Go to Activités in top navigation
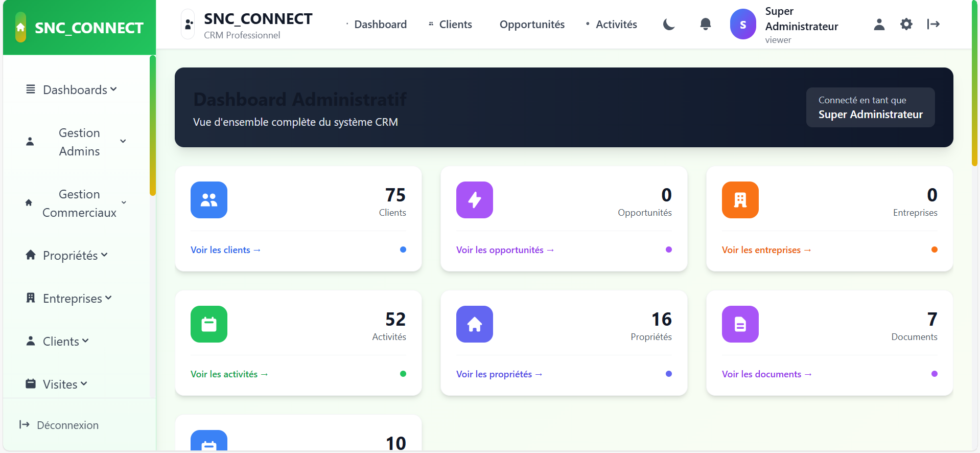The image size is (980, 453). point(616,25)
